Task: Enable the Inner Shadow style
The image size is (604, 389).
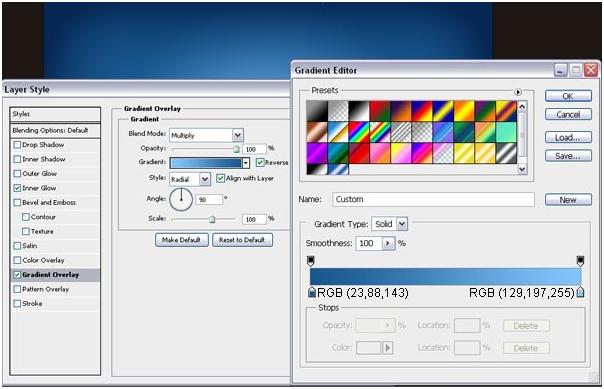Action: pos(17,159)
